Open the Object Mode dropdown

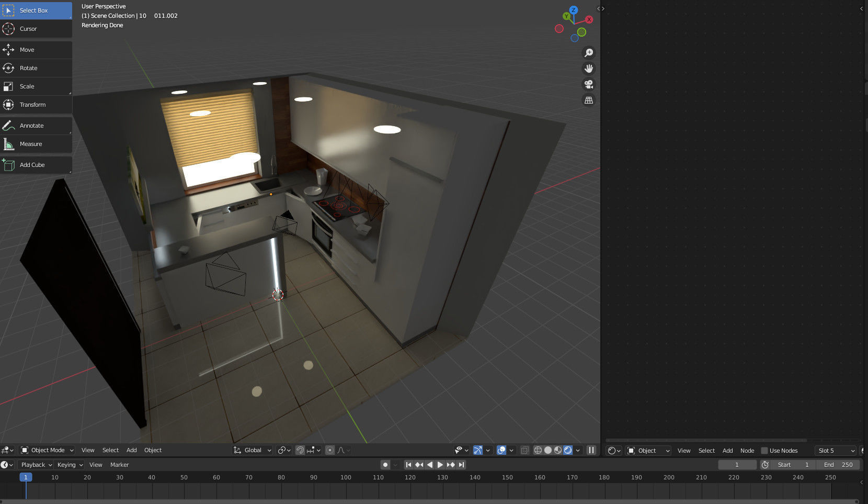click(x=47, y=450)
